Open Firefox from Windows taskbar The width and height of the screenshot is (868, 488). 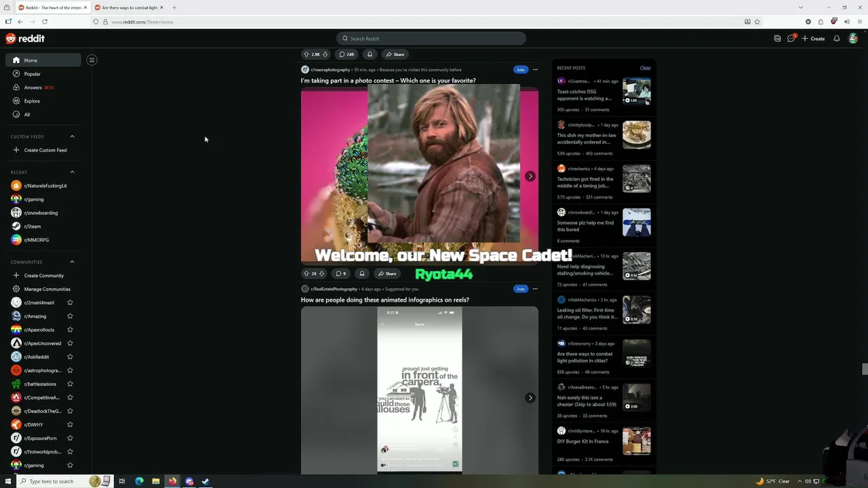coord(172,481)
